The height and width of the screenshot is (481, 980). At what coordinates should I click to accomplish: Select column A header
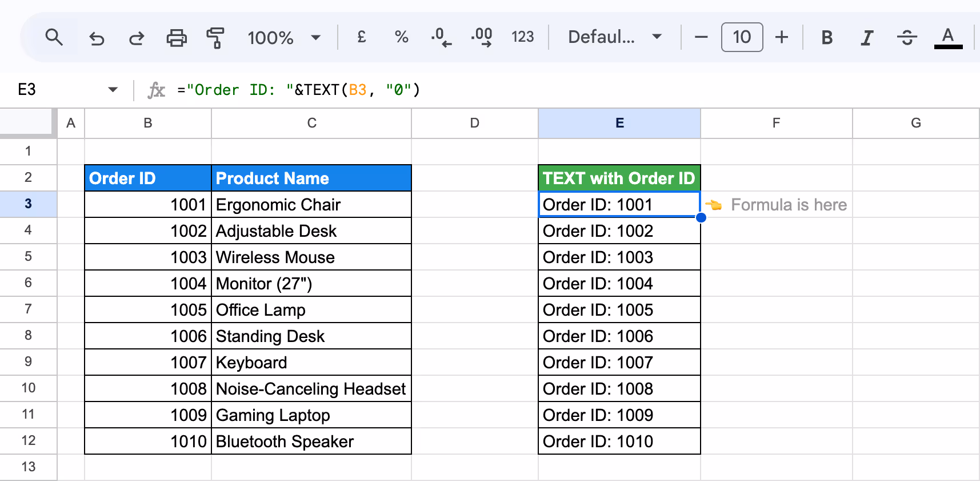tap(71, 123)
